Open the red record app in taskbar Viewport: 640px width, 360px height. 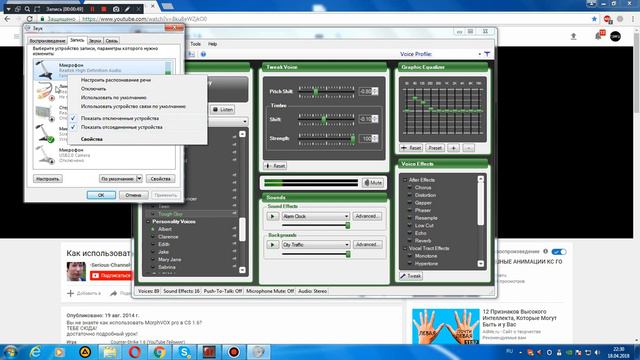234,352
